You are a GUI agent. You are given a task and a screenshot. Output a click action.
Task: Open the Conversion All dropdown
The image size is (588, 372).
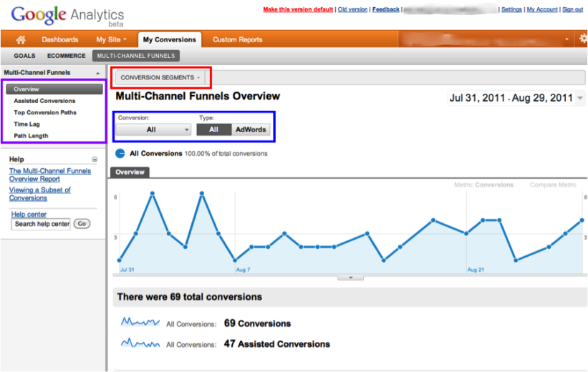(153, 129)
